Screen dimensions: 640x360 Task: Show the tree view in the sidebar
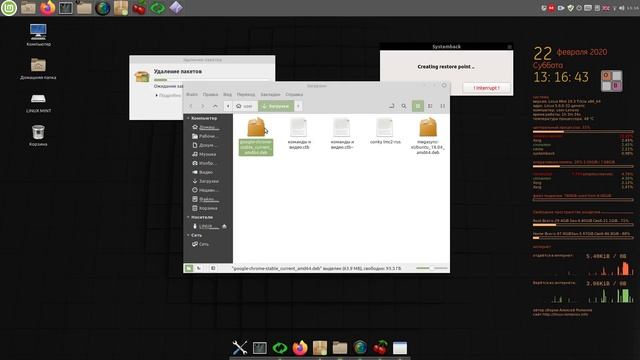(x=199, y=268)
